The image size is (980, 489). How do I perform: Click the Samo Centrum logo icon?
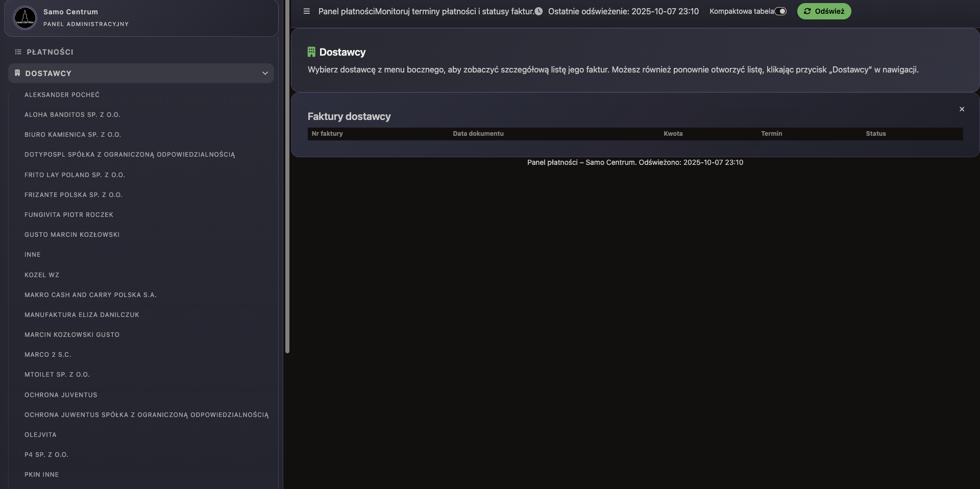click(x=24, y=18)
